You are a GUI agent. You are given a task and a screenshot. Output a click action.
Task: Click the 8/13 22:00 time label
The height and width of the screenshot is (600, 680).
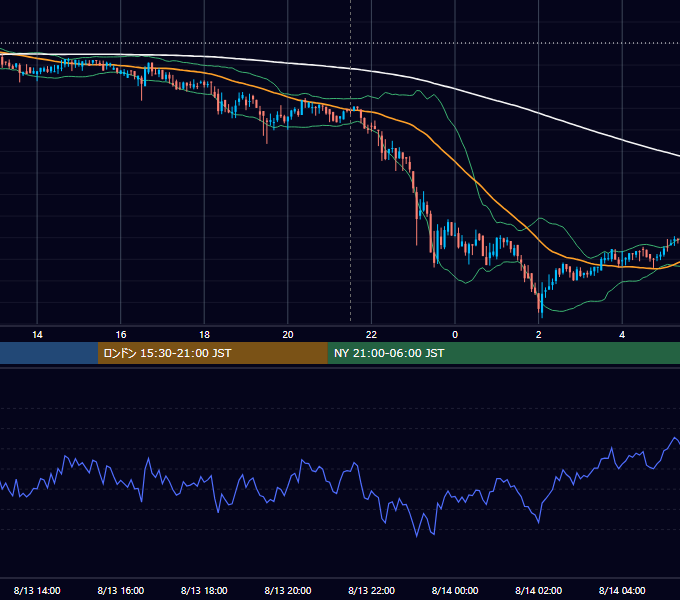coord(371,590)
